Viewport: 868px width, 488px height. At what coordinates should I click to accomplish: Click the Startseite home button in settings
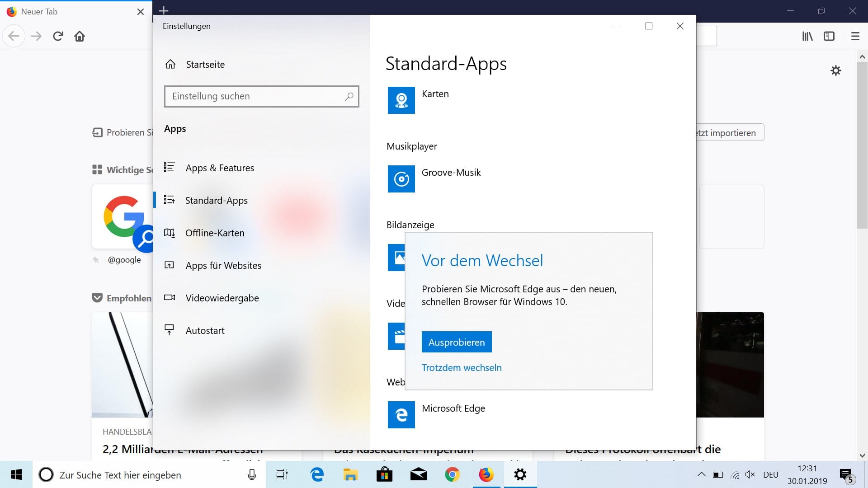204,64
